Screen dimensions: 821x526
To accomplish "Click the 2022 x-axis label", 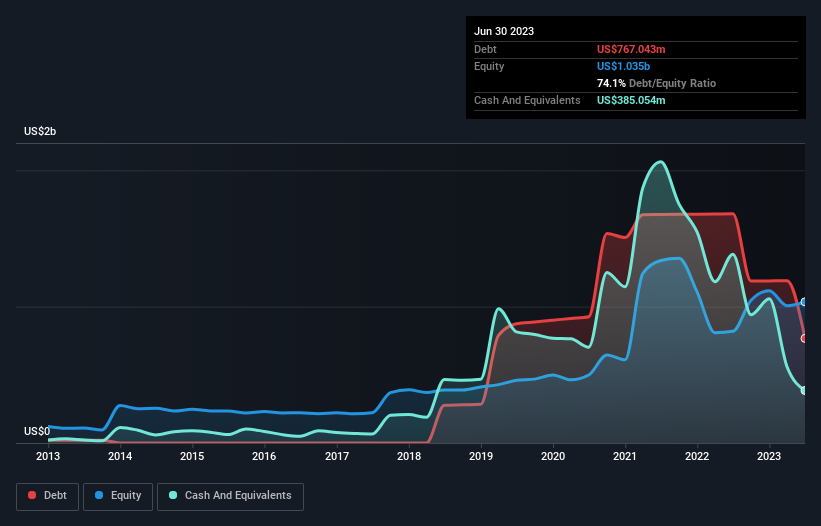I will click(x=697, y=456).
